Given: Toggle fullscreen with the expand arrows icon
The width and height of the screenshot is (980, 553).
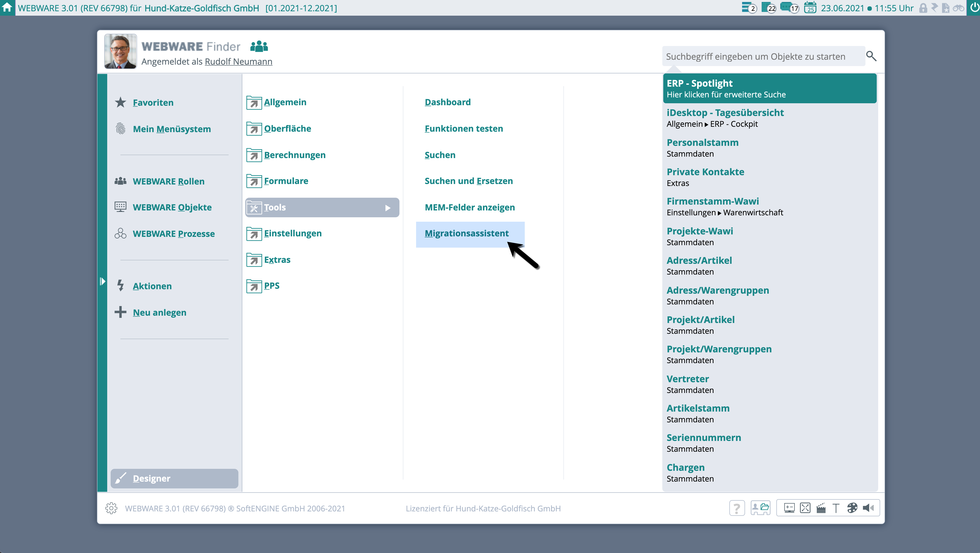Looking at the screenshot, I should [805, 508].
